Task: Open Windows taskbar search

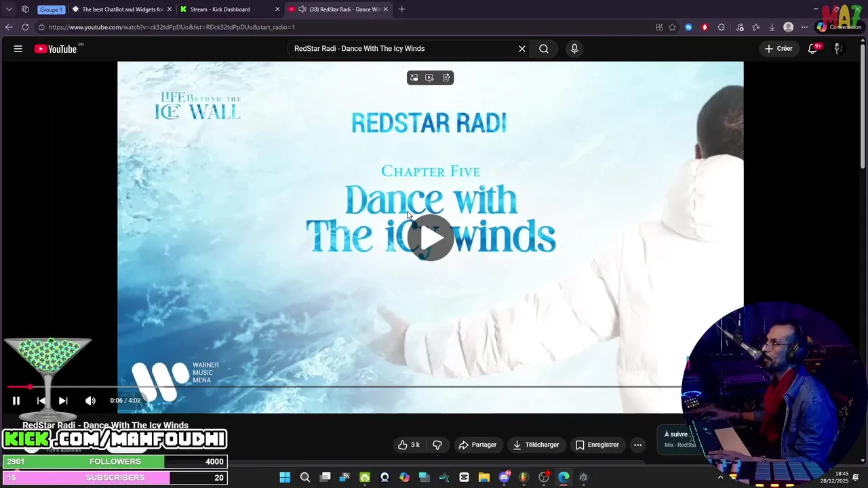Action: pyautogui.click(x=305, y=477)
